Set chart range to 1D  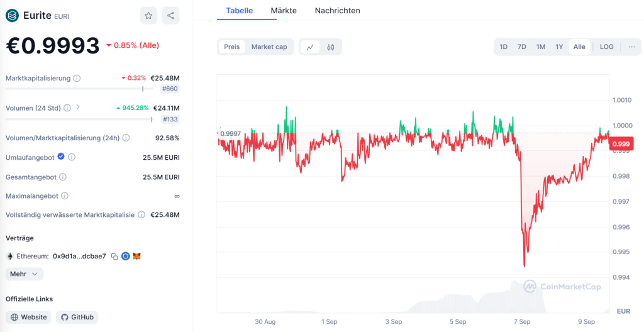504,47
